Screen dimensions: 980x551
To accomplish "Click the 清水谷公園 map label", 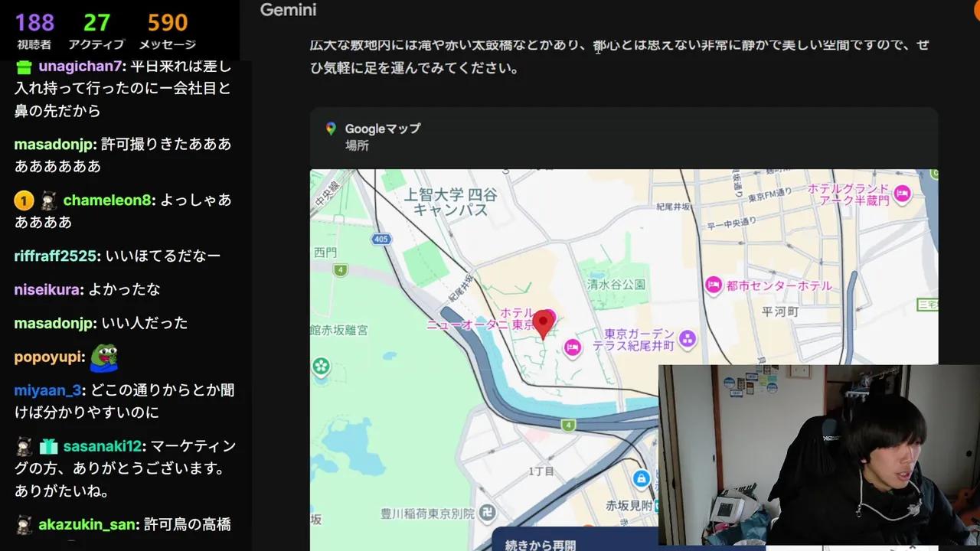I will click(x=616, y=284).
